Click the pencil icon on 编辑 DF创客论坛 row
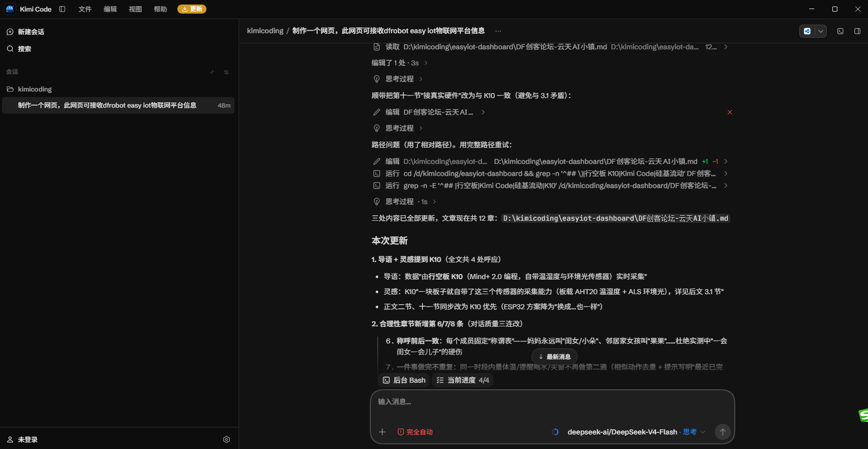This screenshot has height=449, width=868. coord(377,112)
